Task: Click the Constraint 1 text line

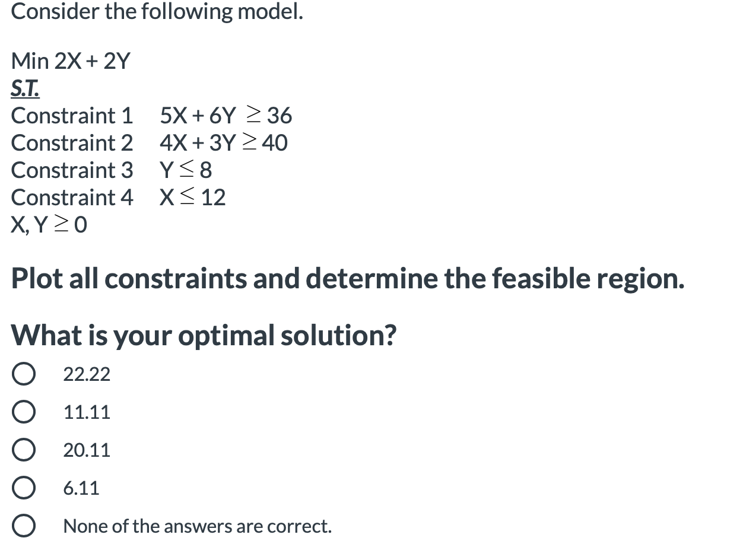Action: tap(151, 115)
